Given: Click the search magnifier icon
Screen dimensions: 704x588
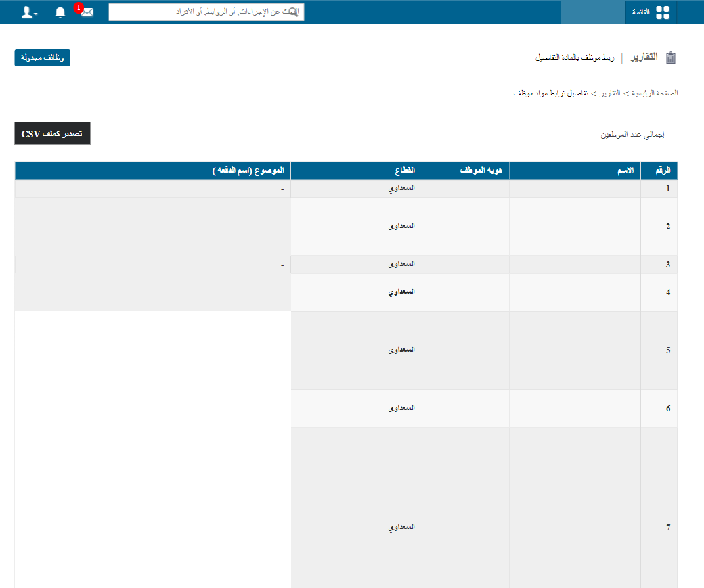Looking at the screenshot, I should point(293,12).
